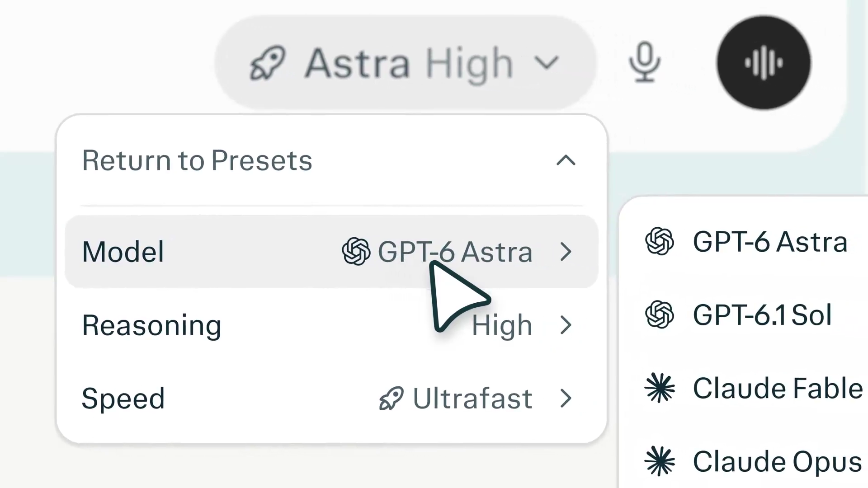
Task: Collapse the Return to Presets chevron
Action: pos(566,160)
